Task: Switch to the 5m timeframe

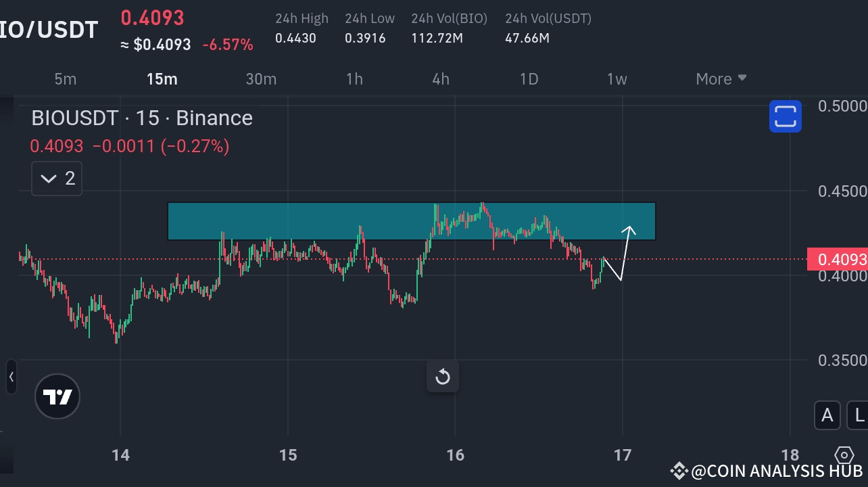Action: [66, 78]
